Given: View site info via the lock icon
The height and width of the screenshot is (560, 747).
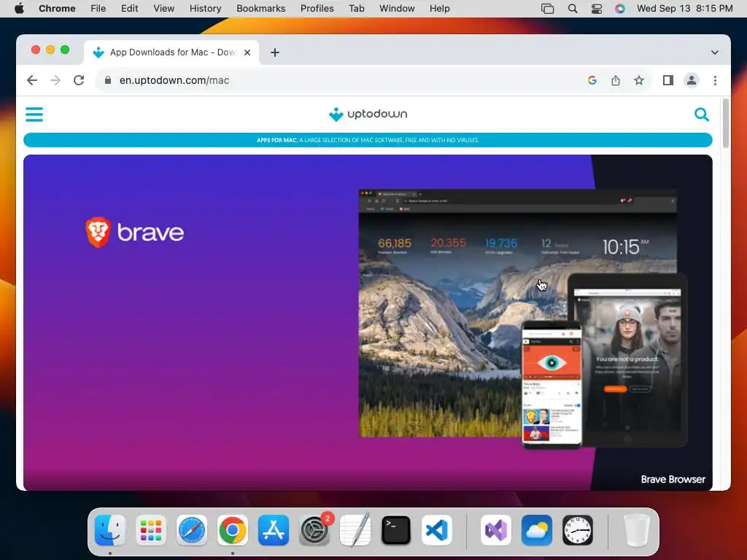Looking at the screenshot, I should pyautogui.click(x=108, y=80).
